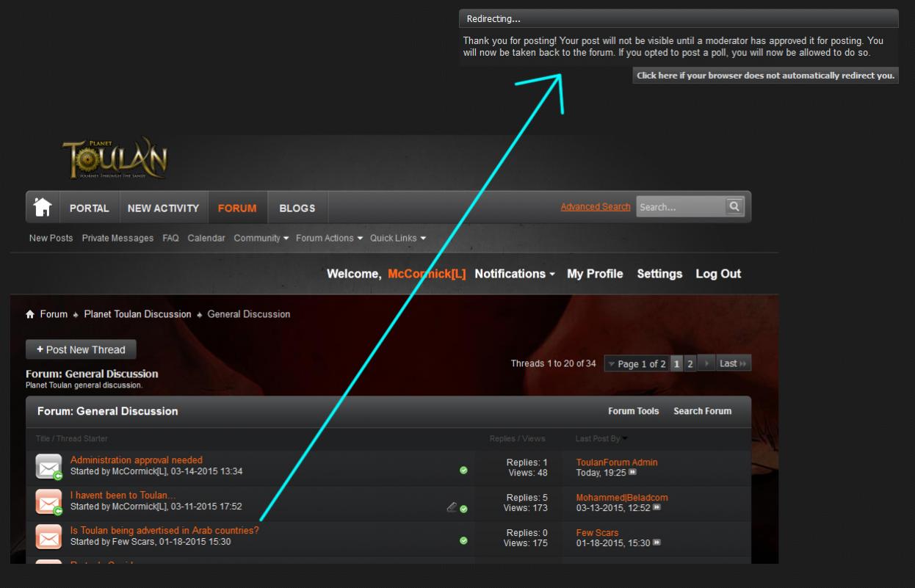Screen dimensions: 915x588
Task: Go to next page arrow in pagination
Action: (706, 363)
